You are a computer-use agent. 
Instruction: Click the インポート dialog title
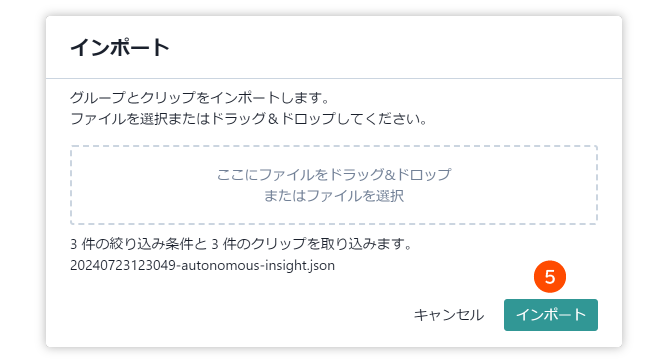pyautogui.click(x=120, y=47)
